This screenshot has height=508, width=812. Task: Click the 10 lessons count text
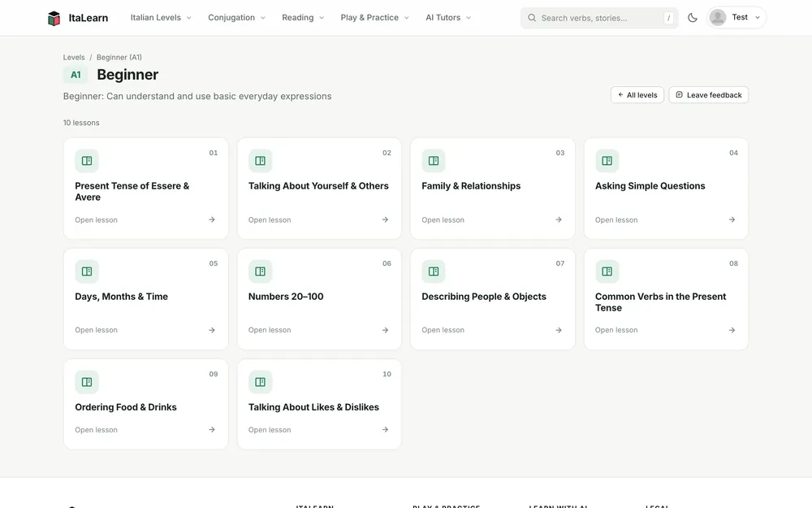(81, 123)
